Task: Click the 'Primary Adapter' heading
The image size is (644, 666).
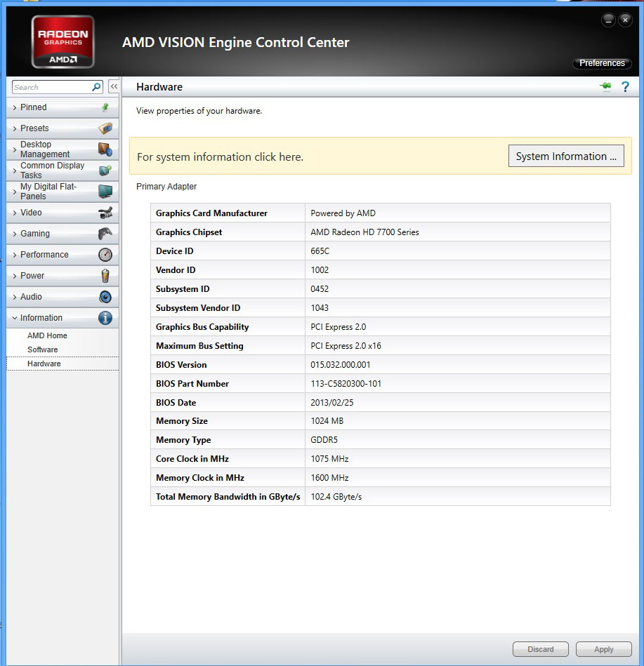Action: 166,187
